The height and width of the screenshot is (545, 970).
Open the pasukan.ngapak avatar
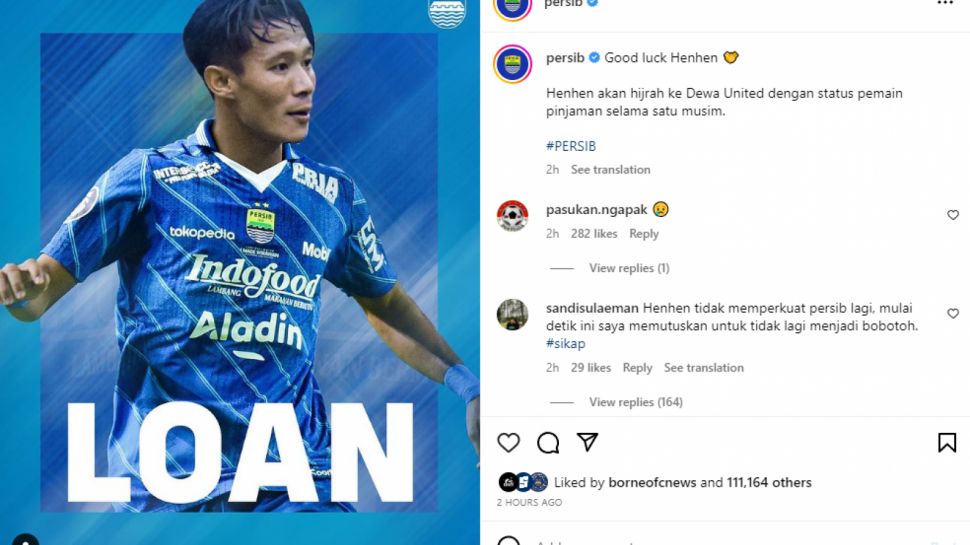512,215
